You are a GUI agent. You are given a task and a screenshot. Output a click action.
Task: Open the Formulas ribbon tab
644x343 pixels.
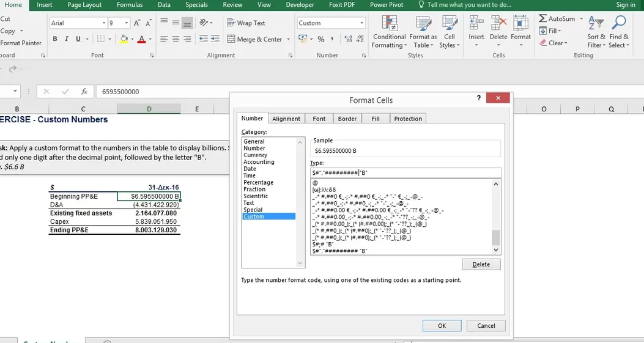point(130,5)
